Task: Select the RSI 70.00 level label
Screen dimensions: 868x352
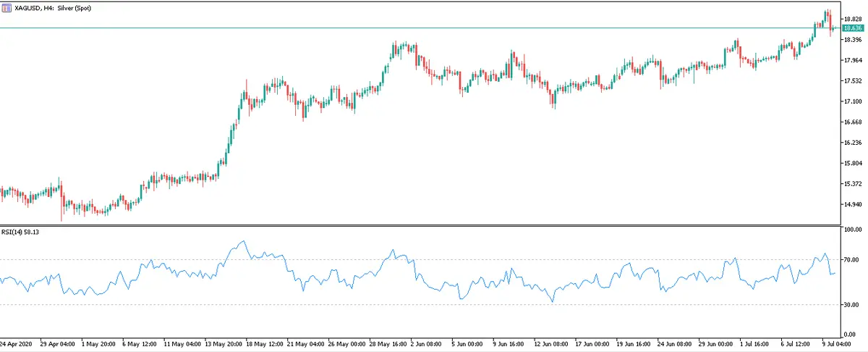Action: pos(852,259)
